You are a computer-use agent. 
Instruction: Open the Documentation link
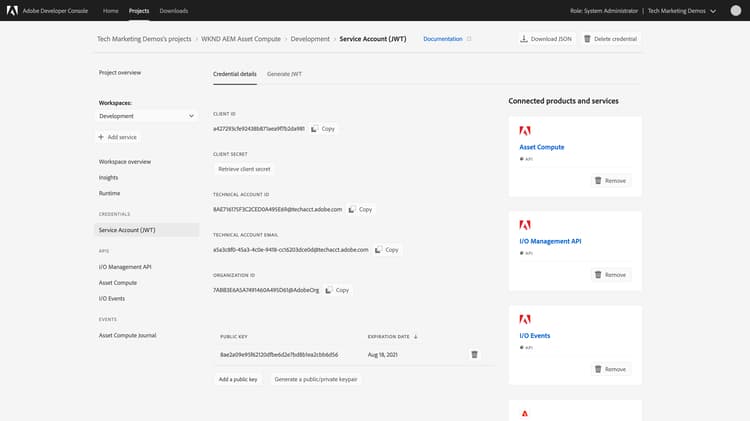point(443,39)
